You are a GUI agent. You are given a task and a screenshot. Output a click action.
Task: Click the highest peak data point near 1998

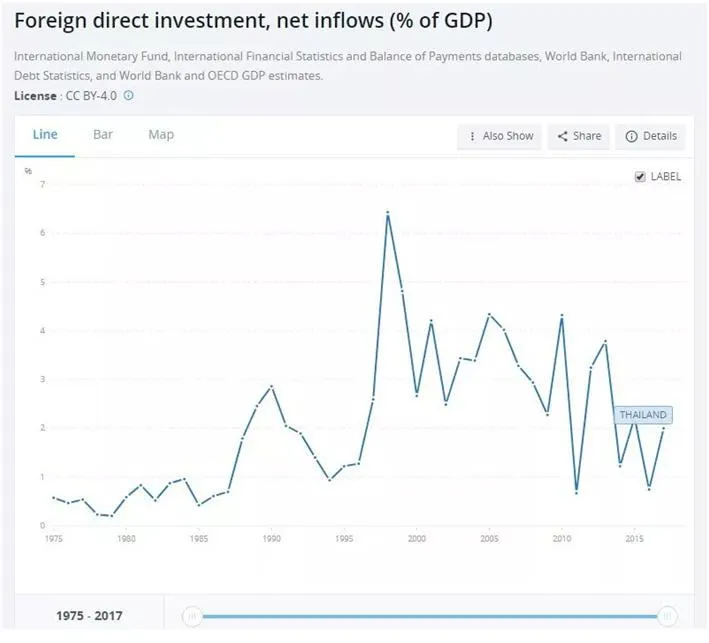pos(387,212)
